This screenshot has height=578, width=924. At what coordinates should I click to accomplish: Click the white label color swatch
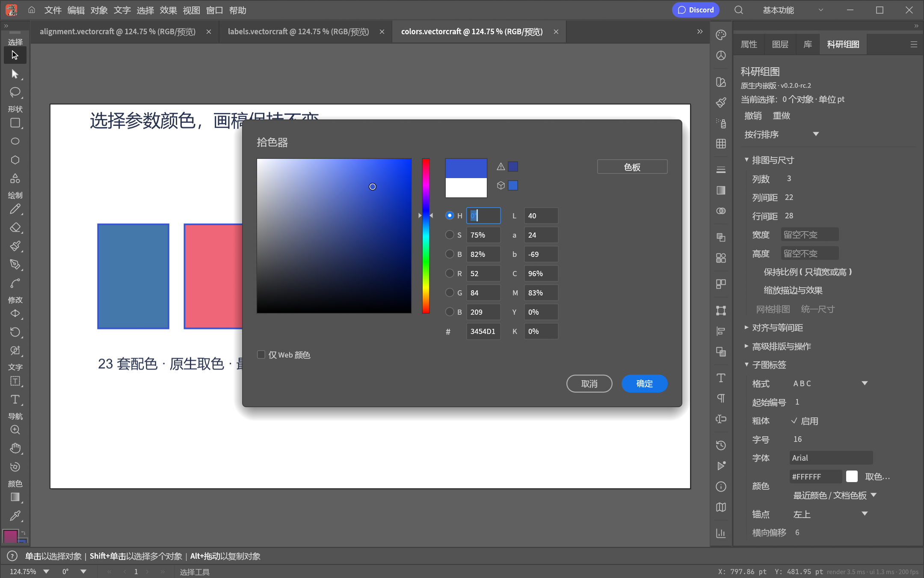[852, 477]
